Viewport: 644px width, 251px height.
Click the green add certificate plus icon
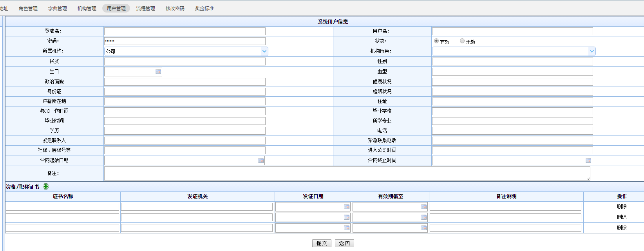coord(46,186)
